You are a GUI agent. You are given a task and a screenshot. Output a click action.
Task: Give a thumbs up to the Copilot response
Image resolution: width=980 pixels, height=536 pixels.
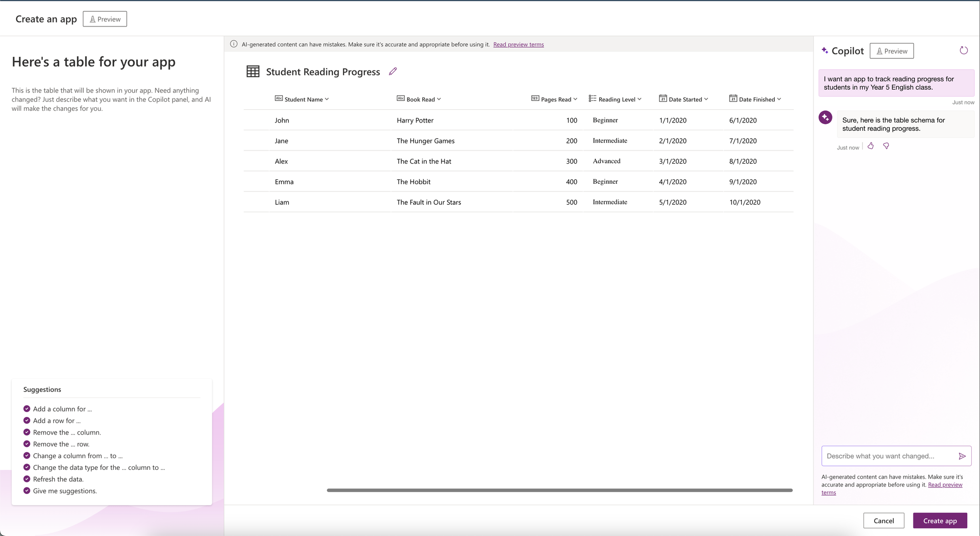point(871,146)
